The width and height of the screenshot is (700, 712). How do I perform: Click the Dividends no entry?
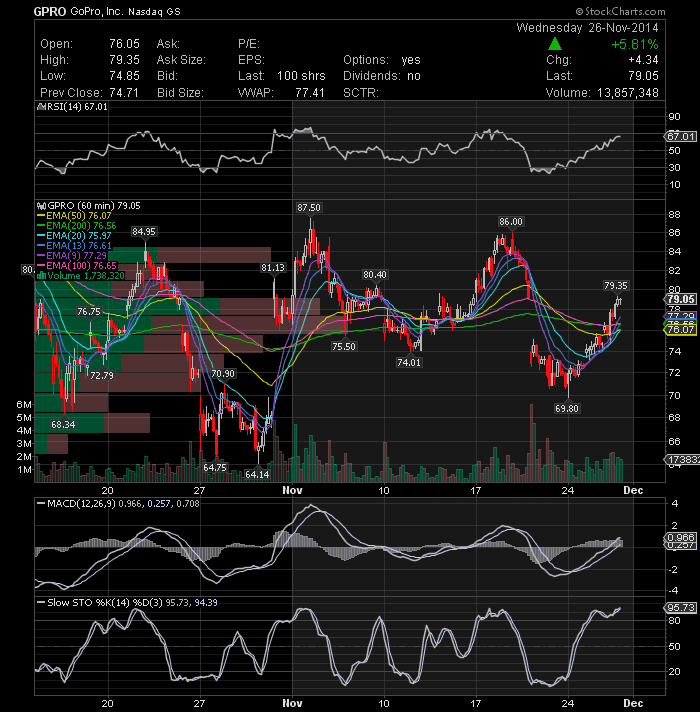pyautogui.click(x=382, y=76)
